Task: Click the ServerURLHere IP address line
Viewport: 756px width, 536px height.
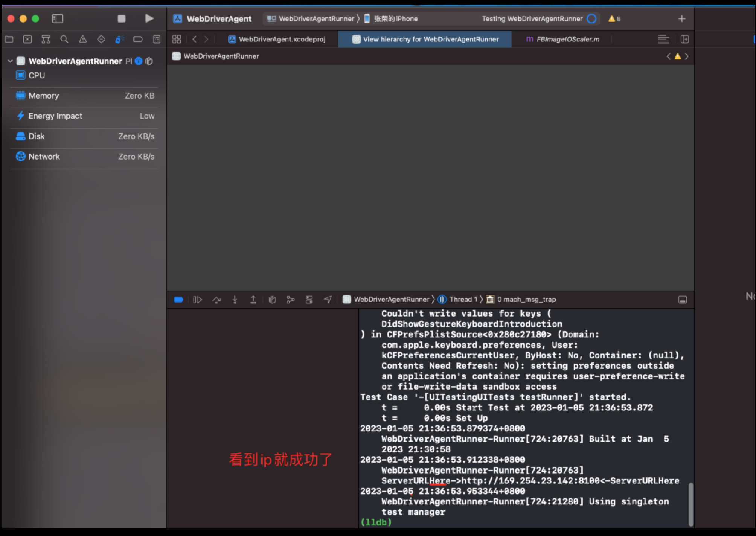Action: click(530, 481)
